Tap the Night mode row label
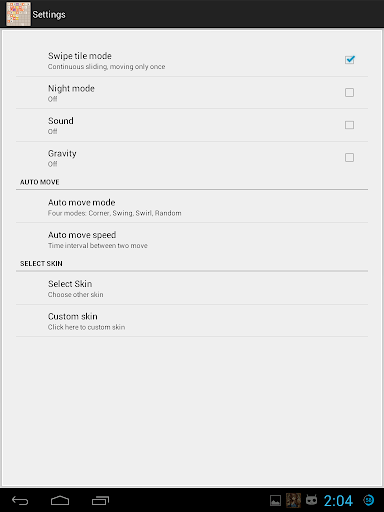 pos(71,88)
